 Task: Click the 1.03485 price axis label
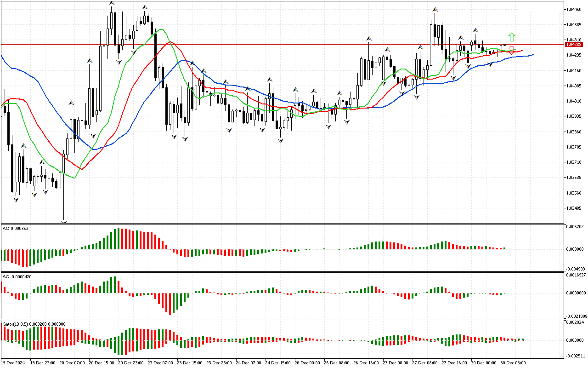click(x=575, y=208)
